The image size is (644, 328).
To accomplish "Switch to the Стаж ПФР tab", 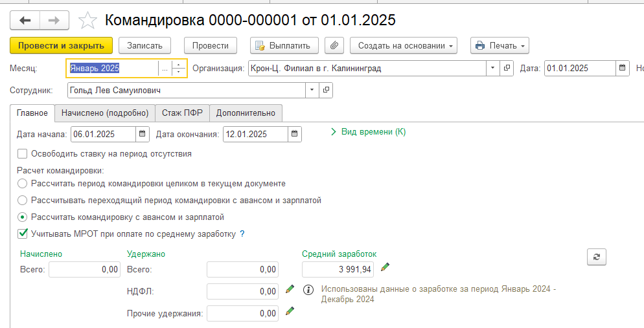I will (x=182, y=113).
